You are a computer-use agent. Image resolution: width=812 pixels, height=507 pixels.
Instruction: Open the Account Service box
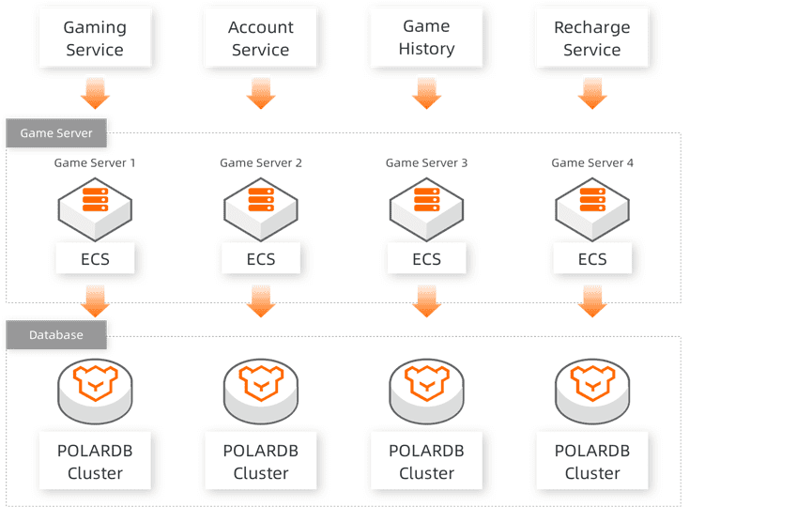[x=260, y=38]
